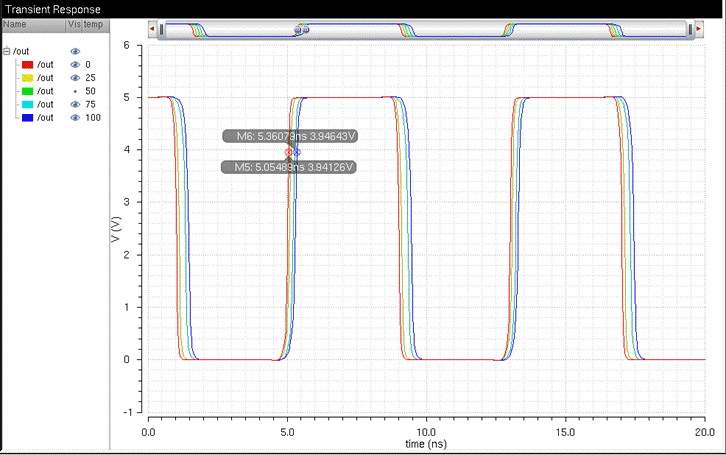Hide the /out trace at temp 25
This screenshot has width=726, height=455.
click(75, 78)
